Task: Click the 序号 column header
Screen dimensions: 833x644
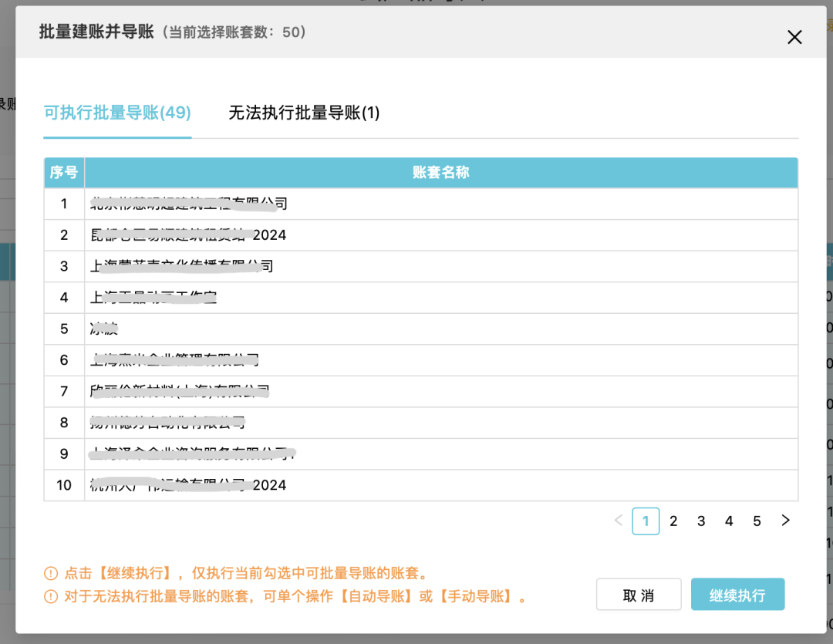Action: (64, 172)
